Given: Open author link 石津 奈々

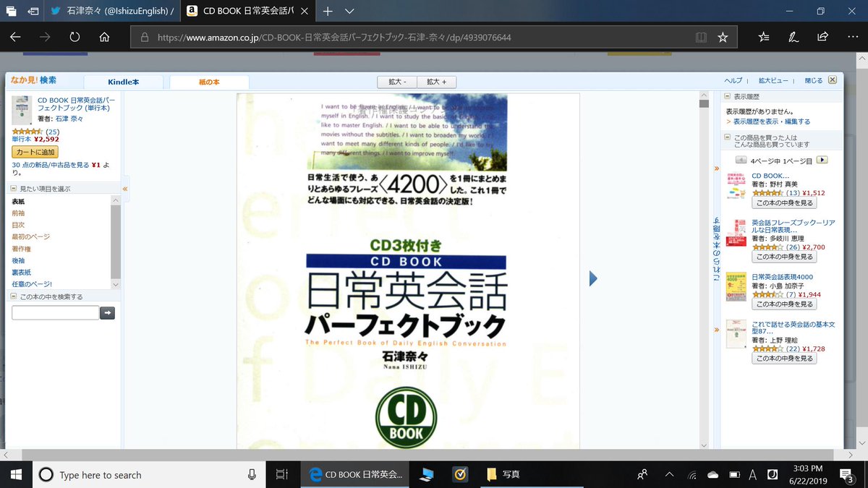Looking at the screenshot, I should (x=69, y=117).
